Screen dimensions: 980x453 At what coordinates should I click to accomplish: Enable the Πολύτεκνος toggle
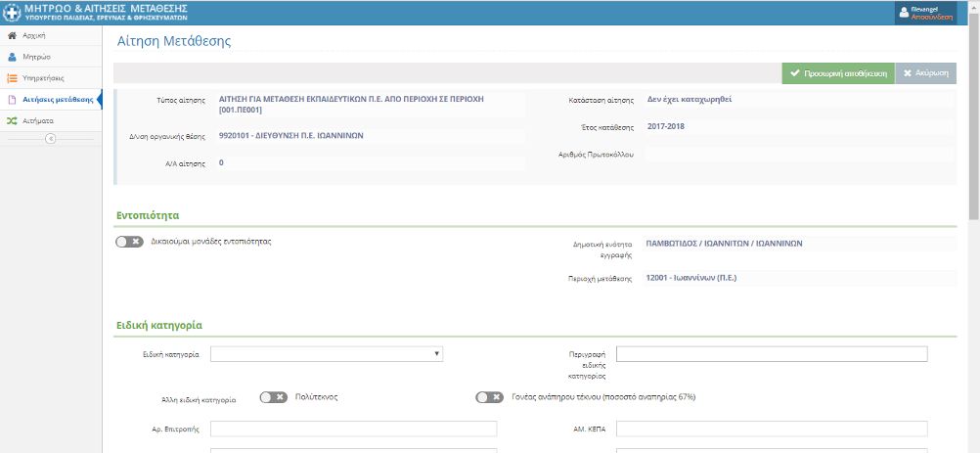(x=273, y=397)
